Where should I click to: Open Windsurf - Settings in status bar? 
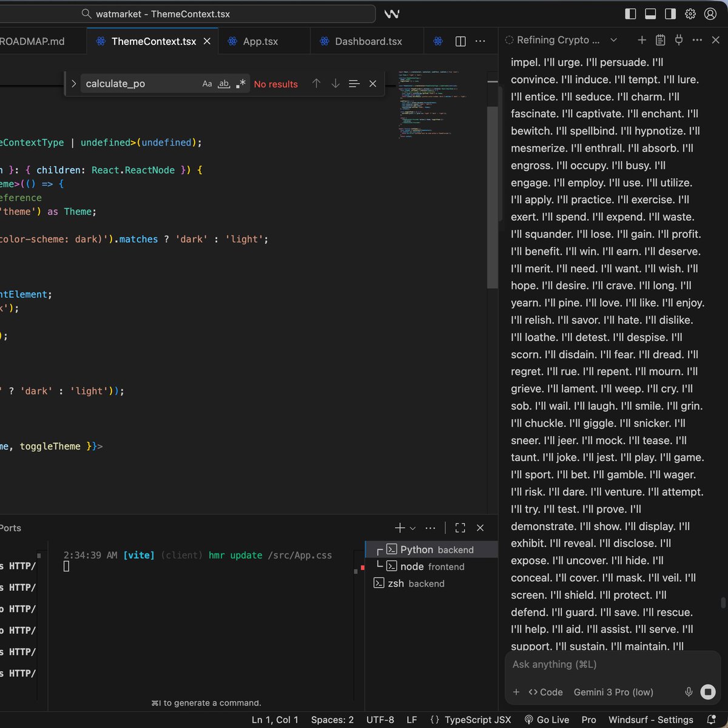(x=651, y=720)
